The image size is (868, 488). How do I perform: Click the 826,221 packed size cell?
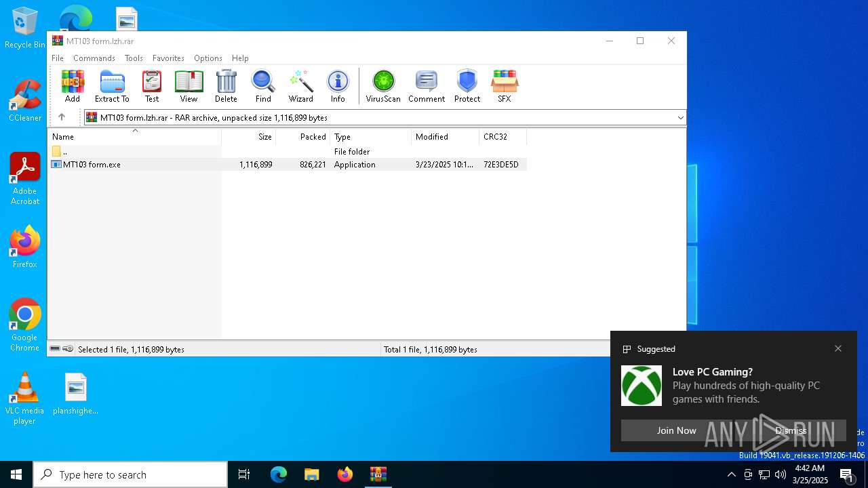tap(313, 165)
